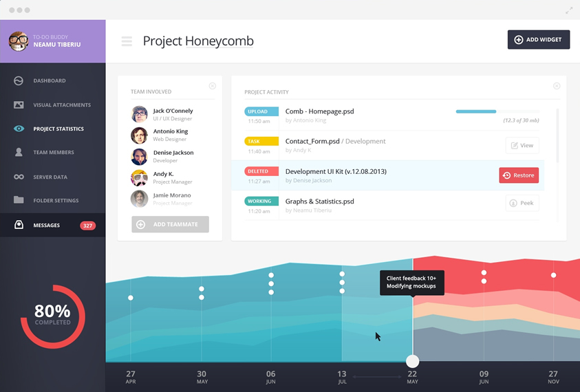View the Contact_Form.psd task file

coord(522,145)
